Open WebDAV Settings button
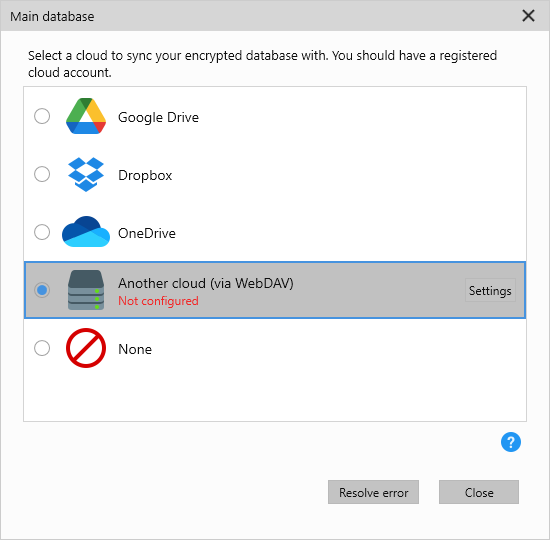Viewport: 550px width, 540px height. tap(490, 290)
